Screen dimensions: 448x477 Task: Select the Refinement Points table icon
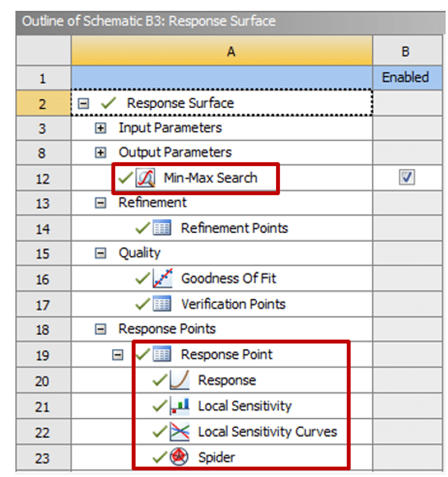point(163,228)
